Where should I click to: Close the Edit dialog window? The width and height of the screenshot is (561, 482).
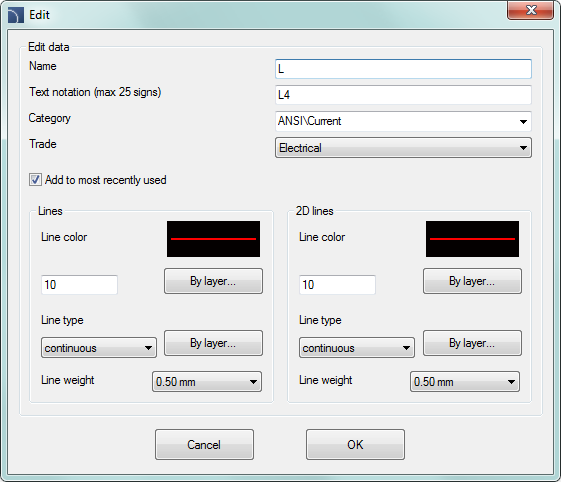pyautogui.click(x=530, y=10)
